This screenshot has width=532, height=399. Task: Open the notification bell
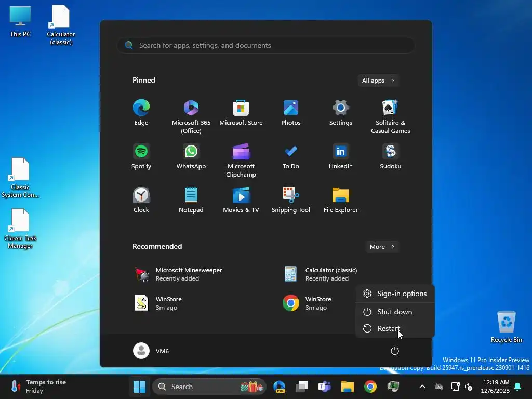point(518,387)
